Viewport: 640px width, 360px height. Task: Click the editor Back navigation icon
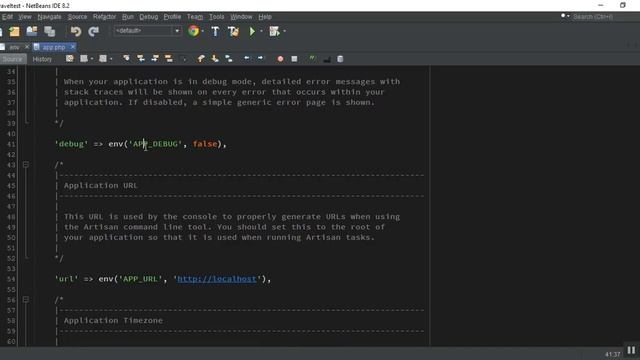point(84,59)
